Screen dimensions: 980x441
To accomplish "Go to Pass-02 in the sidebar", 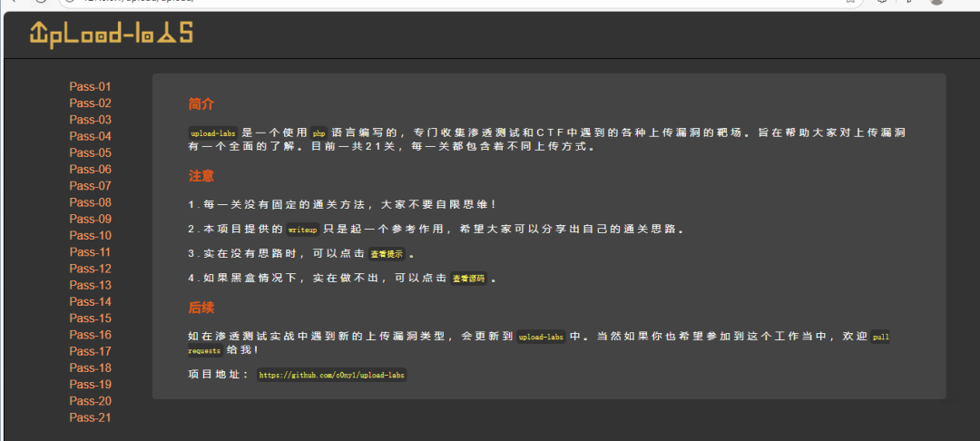I will pyautogui.click(x=90, y=103).
